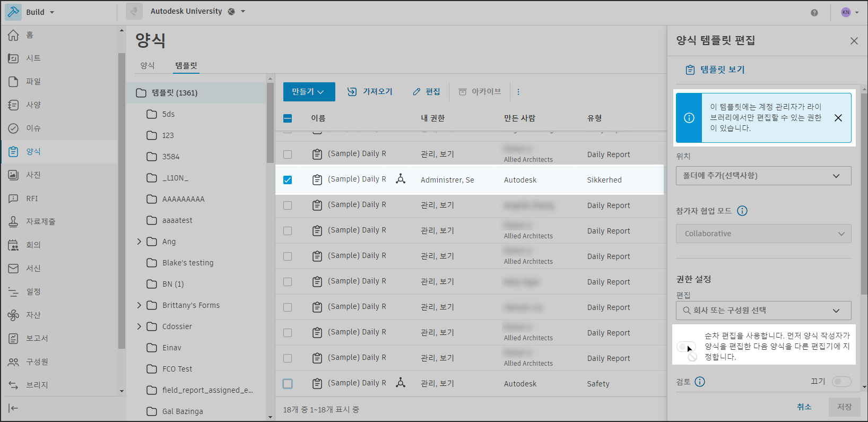Click the 아카이브 archive button
This screenshot has width=868, height=422.
(480, 92)
